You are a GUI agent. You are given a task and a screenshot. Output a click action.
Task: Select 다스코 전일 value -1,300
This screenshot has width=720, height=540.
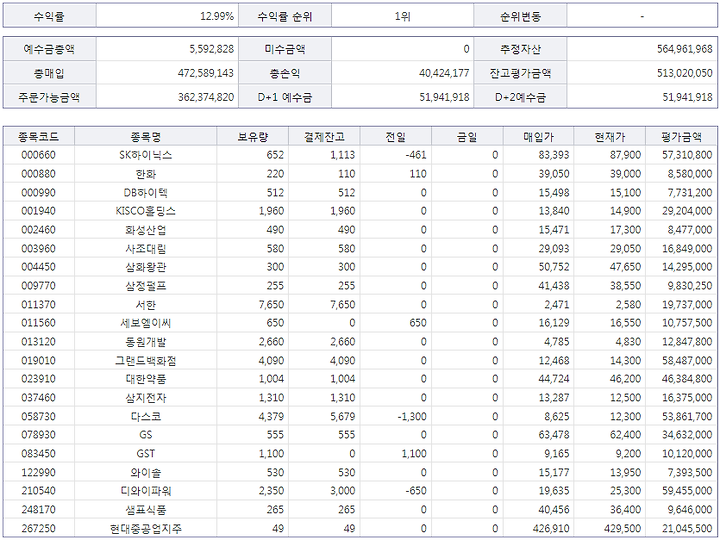tap(411, 416)
